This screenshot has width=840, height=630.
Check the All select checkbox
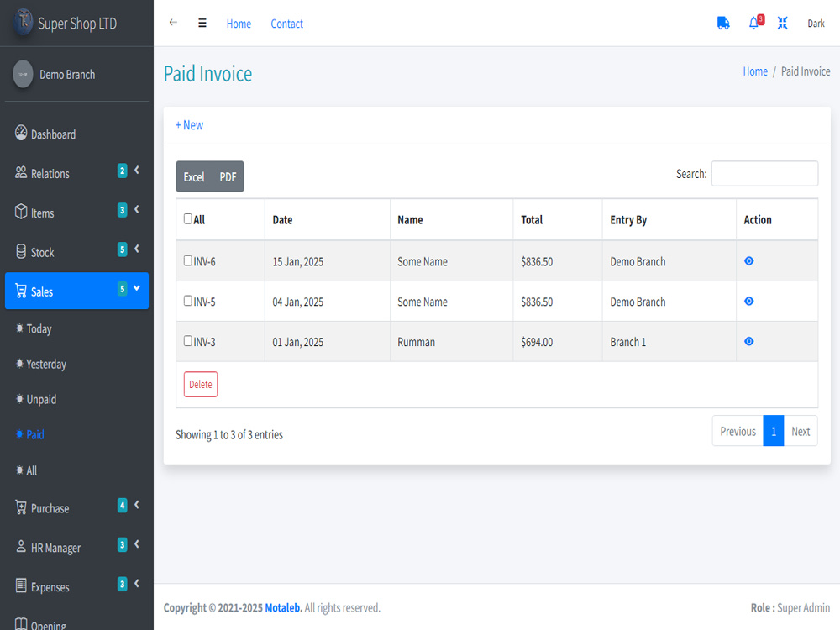coord(187,218)
